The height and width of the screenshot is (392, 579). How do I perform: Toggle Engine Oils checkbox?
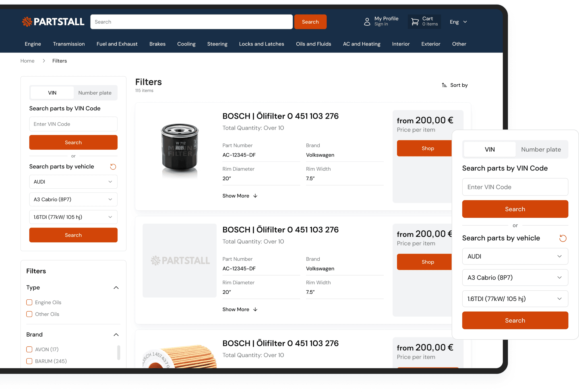(x=29, y=302)
